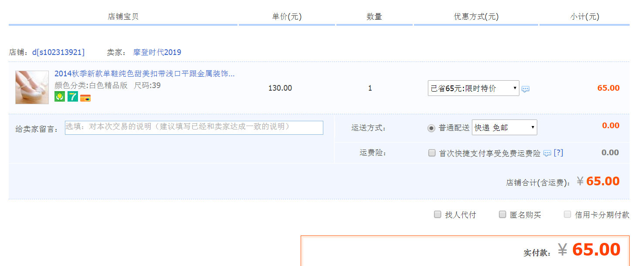The width and height of the screenshot is (644, 266).
Task: Open the 已省65元:限时特价 discount dropdown
Action: (x=473, y=88)
